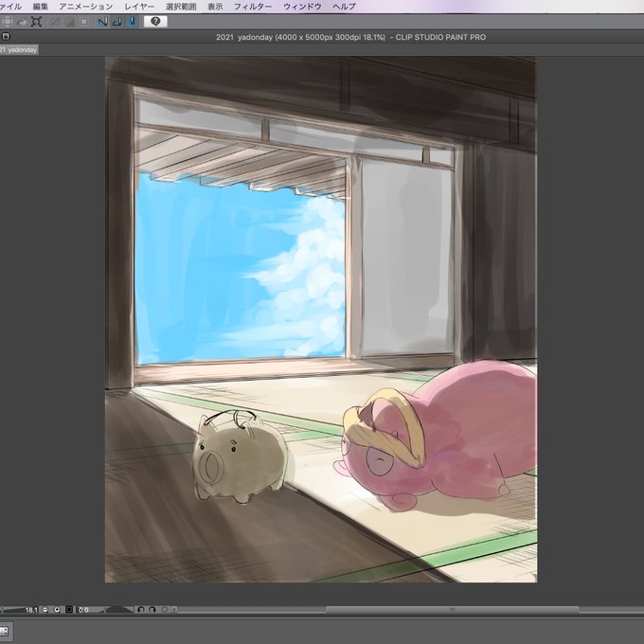The width and height of the screenshot is (644, 644).
Task: Open the 選択範囲 menu
Action: pos(181,7)
